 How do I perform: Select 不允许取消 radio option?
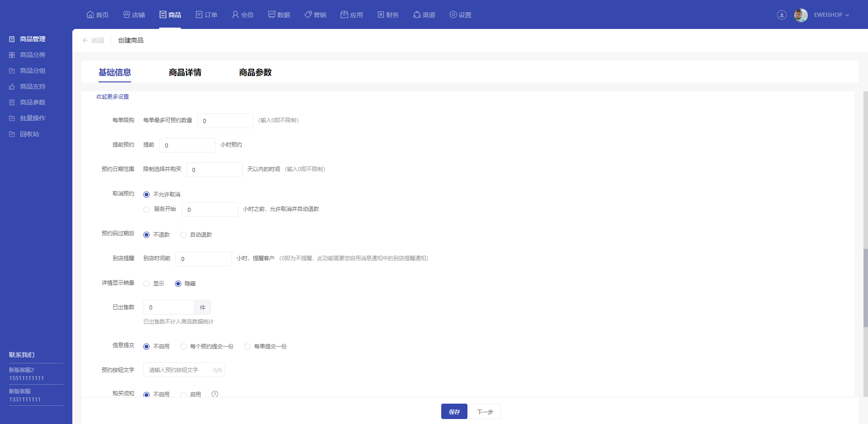146,195
